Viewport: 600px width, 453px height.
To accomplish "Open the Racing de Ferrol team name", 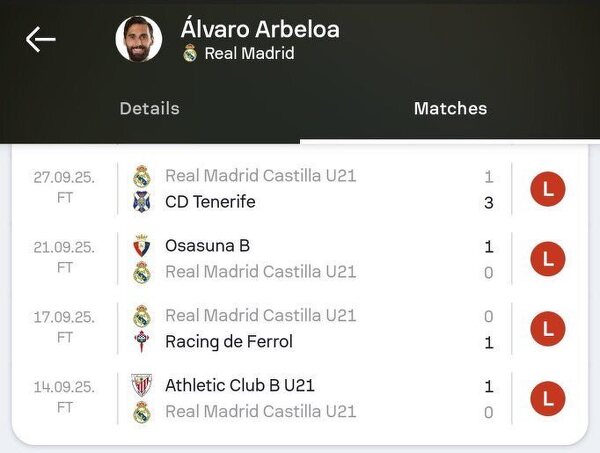I will click(229, 342).
